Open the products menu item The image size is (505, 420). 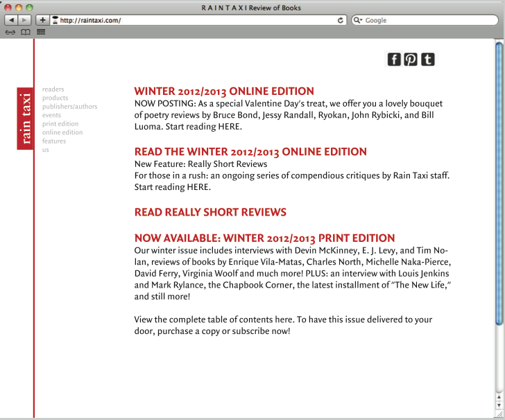pyautogui.click(x=55, y=98)
